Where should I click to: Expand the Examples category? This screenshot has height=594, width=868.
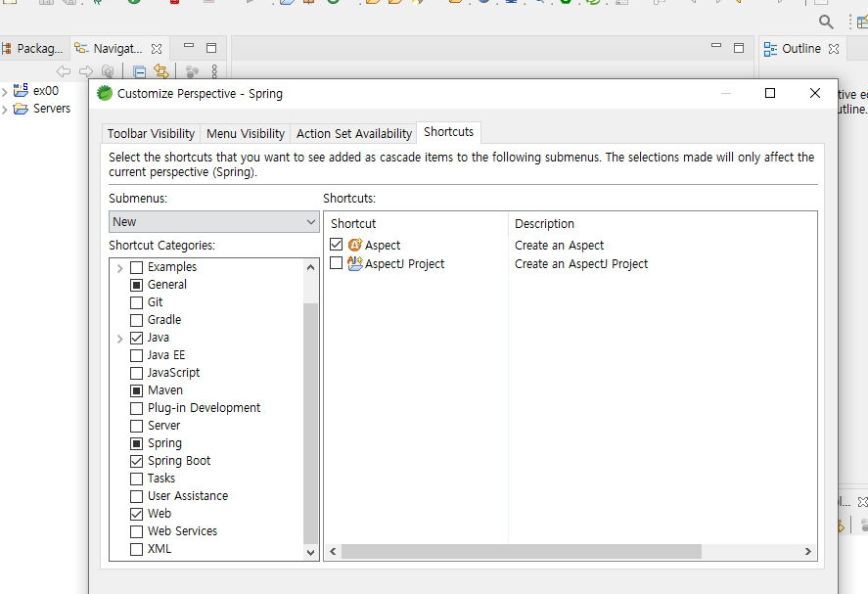(119, 268)
